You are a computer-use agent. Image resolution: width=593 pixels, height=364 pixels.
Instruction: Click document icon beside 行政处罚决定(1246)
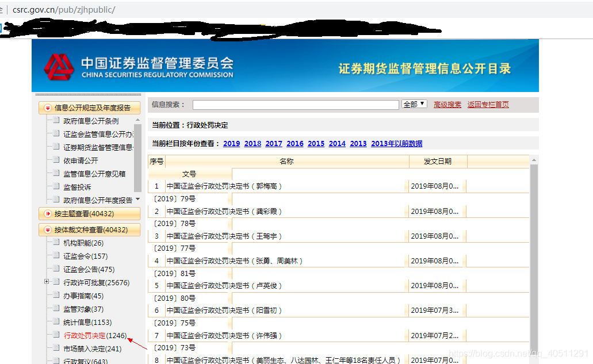coord(56,335)
